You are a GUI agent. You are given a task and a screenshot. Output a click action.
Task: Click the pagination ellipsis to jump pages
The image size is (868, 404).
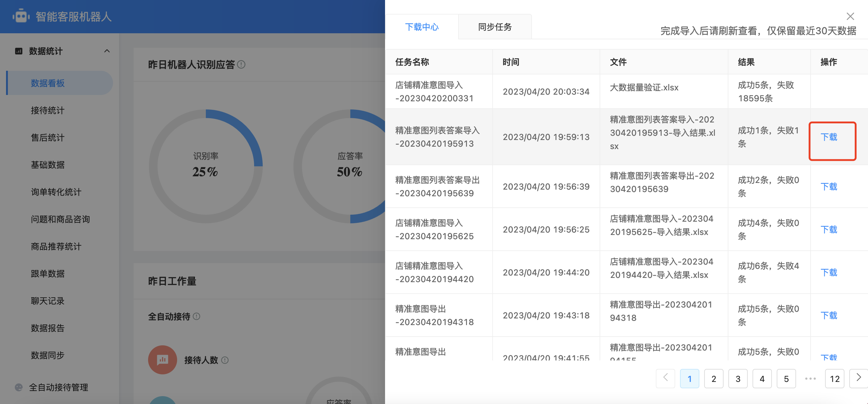(x=810, y=378)
